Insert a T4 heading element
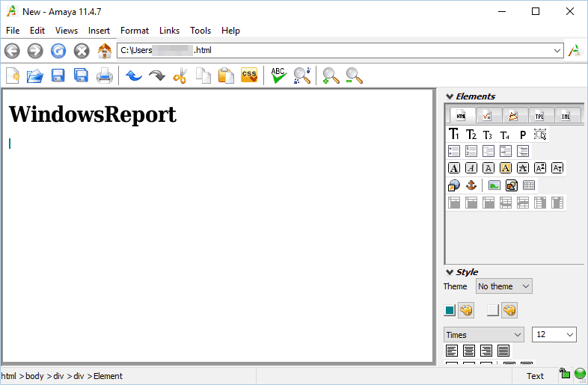The image size is (588, 385). 505,135
